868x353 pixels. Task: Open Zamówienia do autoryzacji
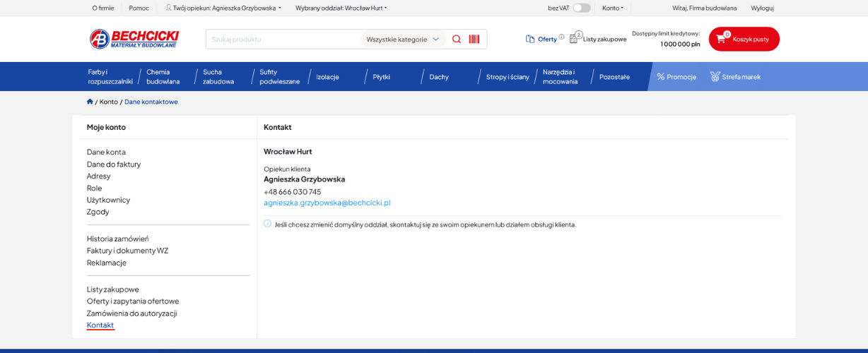coord(132,313)
